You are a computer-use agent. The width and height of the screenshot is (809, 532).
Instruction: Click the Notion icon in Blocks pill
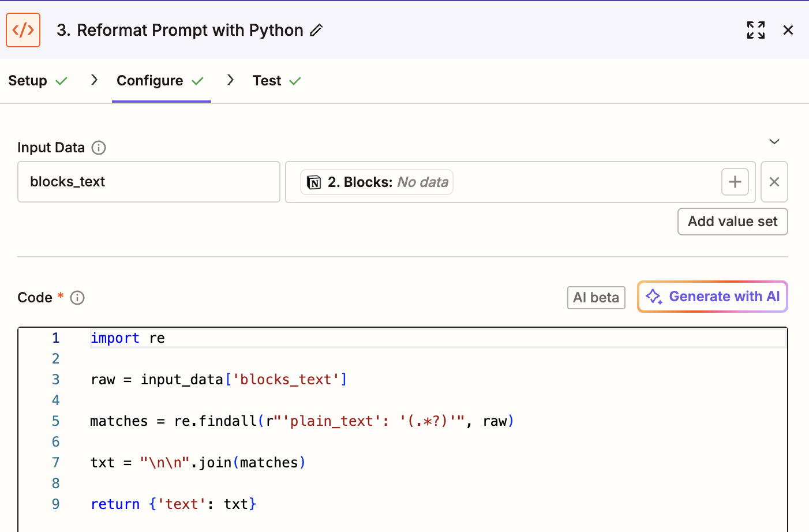[x=314, y=182]
